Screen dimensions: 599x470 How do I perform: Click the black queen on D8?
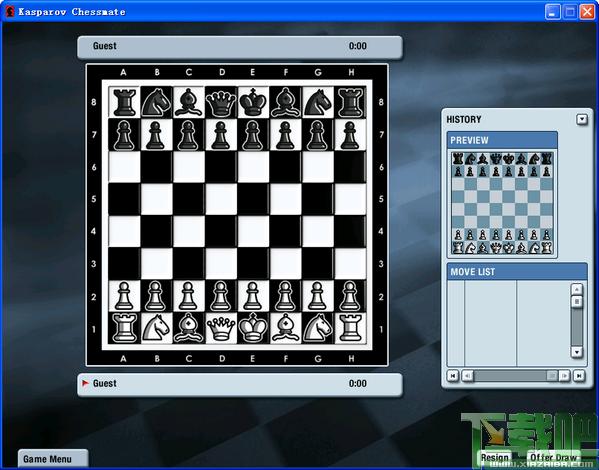(x=220, y=102)
